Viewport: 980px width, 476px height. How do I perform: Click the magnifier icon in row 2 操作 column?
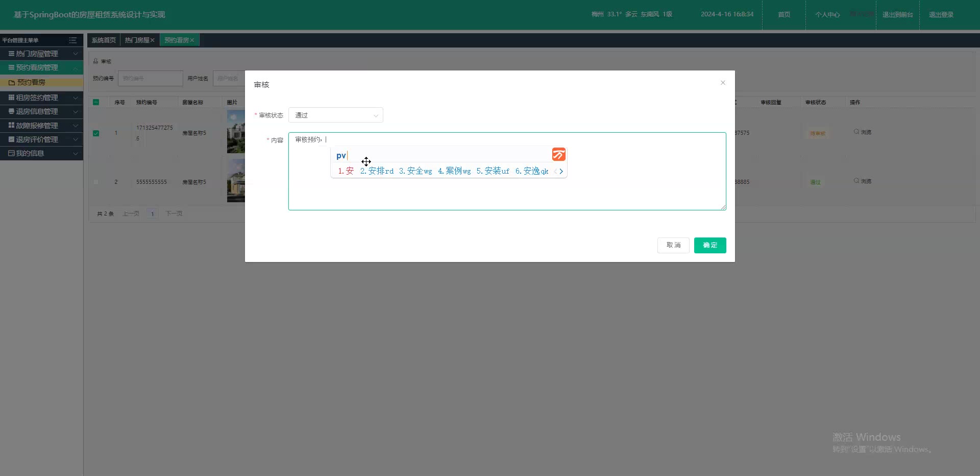856,181
